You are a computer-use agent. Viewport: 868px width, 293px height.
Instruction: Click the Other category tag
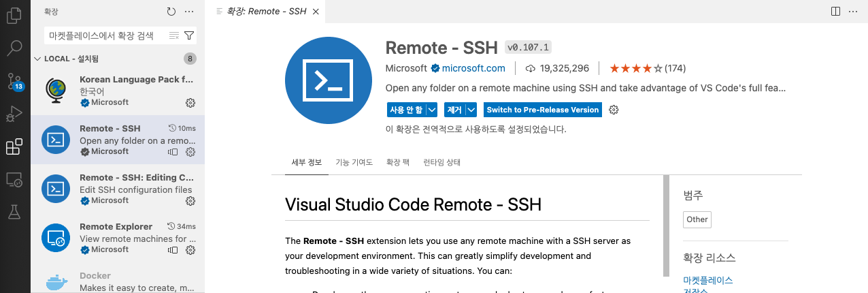[x=697, y=219]
